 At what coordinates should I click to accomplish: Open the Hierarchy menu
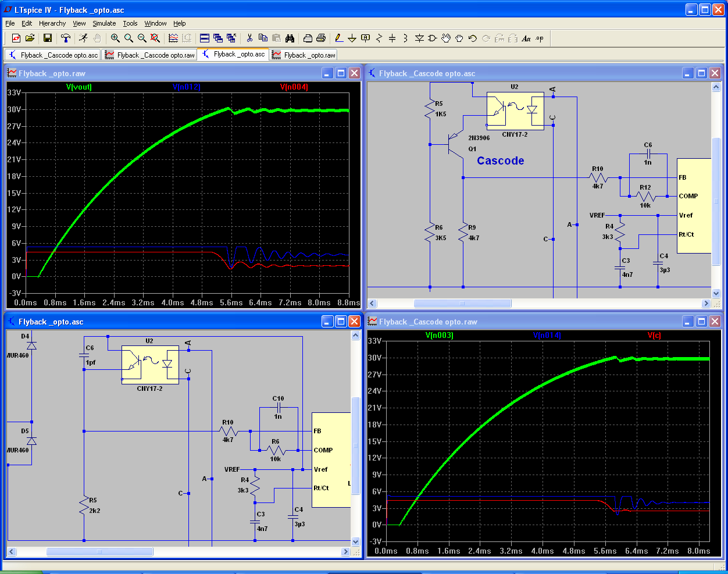point(52,23)
